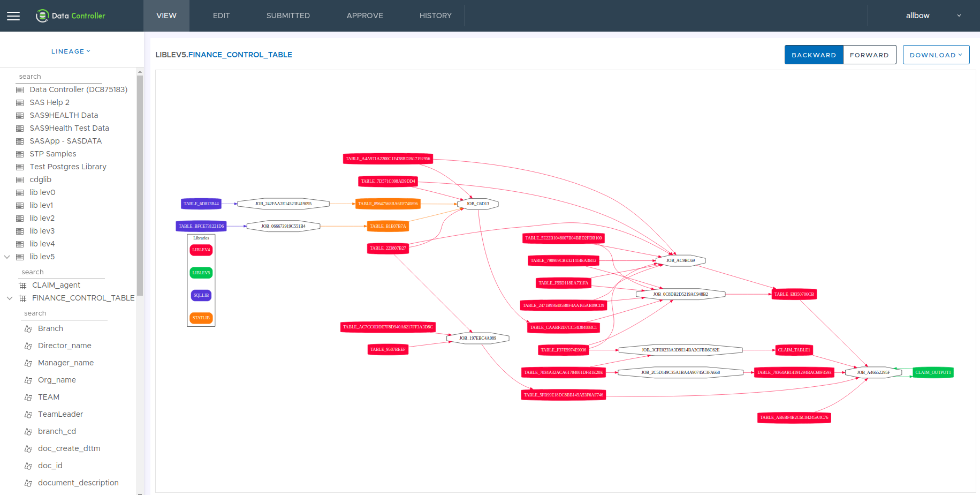Collapse the lib lev5 library node

click(7, 257)
